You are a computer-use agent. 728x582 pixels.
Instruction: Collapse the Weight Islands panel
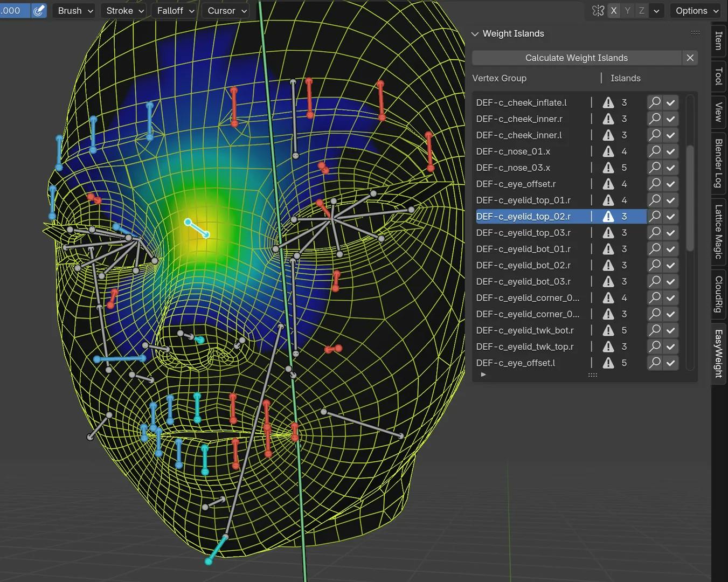point(475,33)
